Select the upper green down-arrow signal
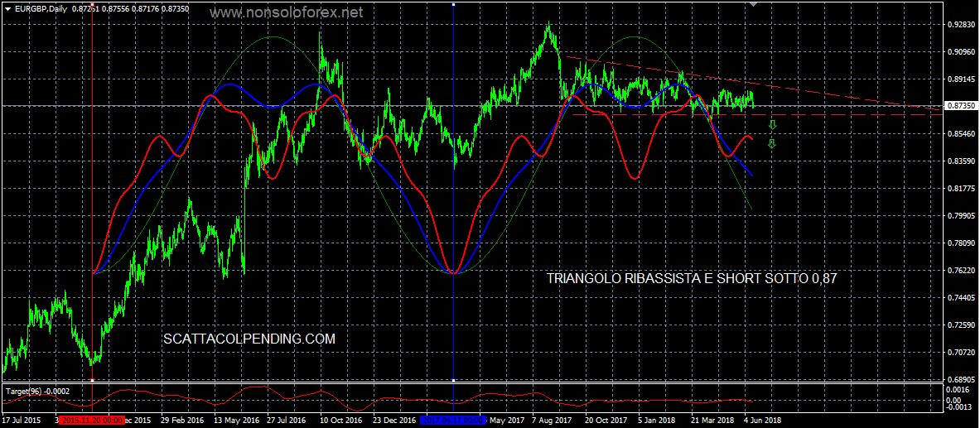The image size is (980, 428). [772, 125]
